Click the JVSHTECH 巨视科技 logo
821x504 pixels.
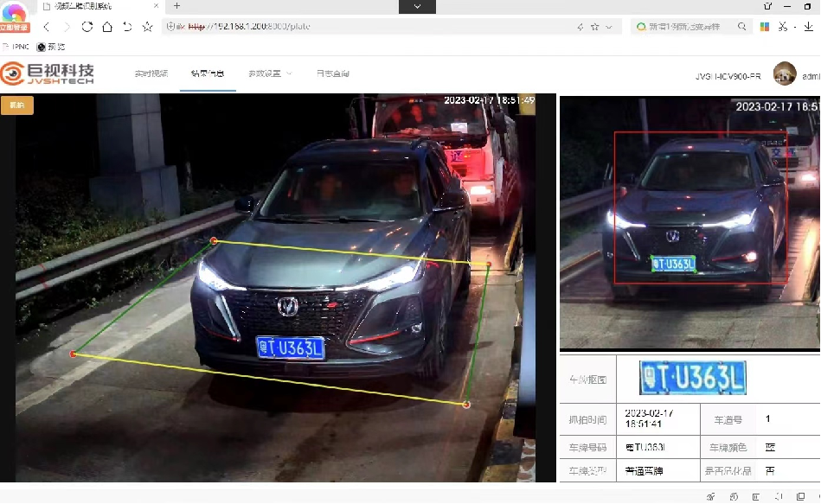[48, 73]
